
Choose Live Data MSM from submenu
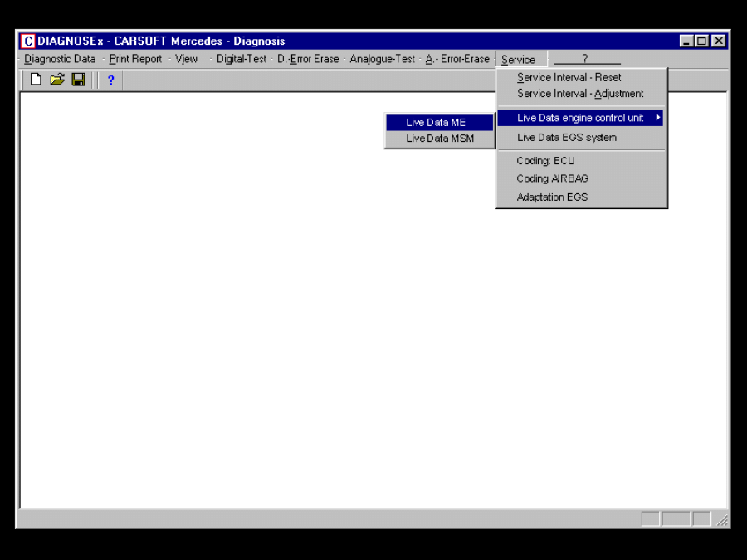(440, 139)
